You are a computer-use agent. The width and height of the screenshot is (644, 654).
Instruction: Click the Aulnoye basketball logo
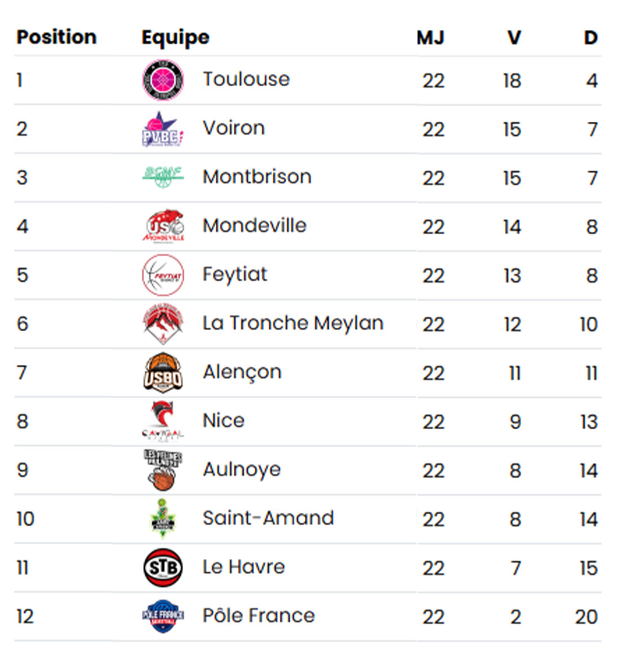pos(163,470)
